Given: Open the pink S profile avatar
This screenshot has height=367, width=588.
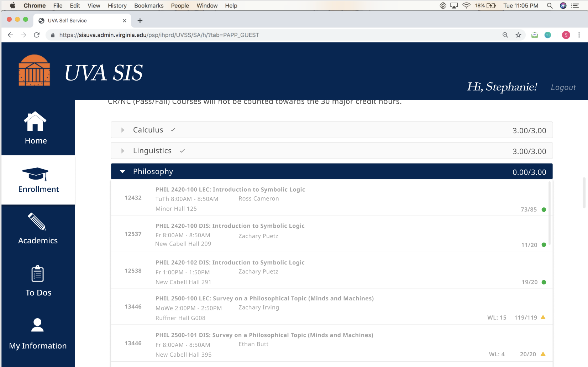Looking at the screenshot, I should point(566,35).
